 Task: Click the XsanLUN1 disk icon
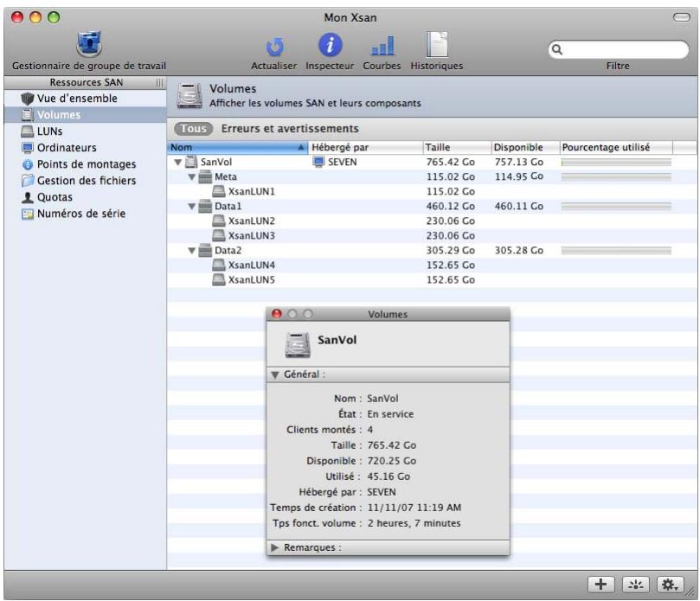pos(219,192)
